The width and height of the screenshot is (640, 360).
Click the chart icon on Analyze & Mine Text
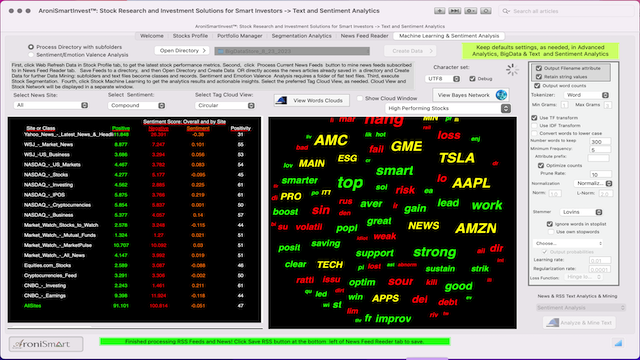coord(553,322)
